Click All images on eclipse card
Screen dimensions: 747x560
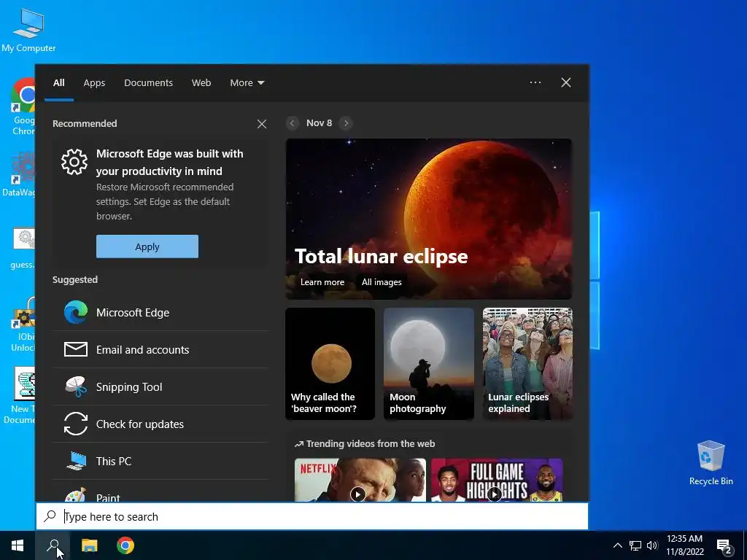coord(382,282)
